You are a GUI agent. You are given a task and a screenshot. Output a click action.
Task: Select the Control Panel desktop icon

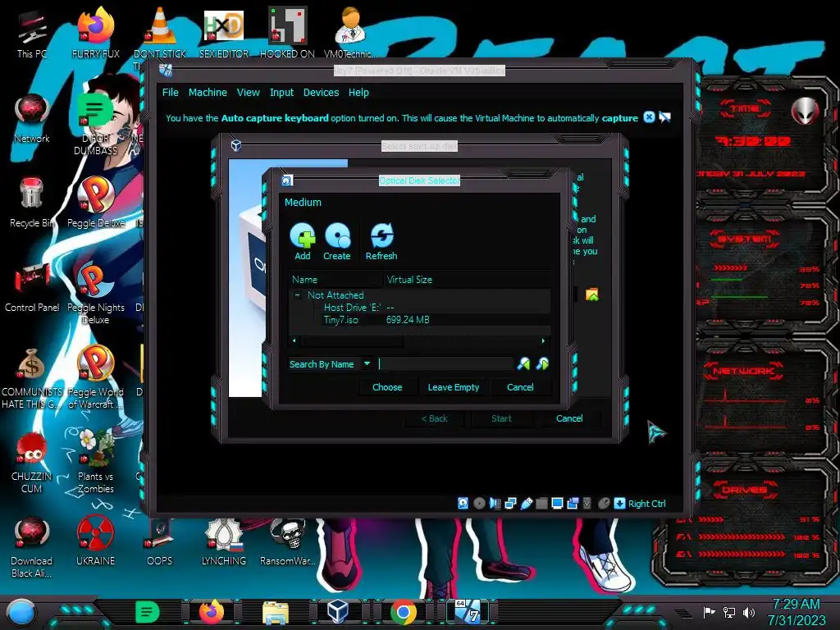coord(32,288)
